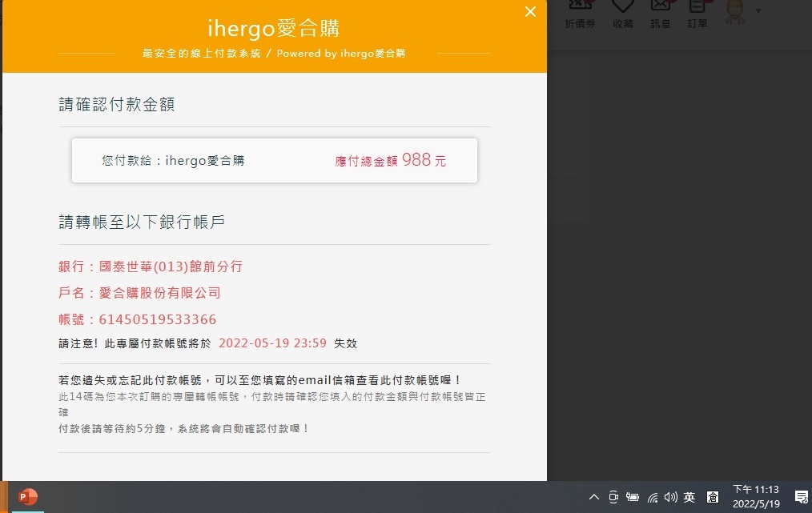Click the payee text 您付款給：ihergo愛合購

[x=173, y=161]
